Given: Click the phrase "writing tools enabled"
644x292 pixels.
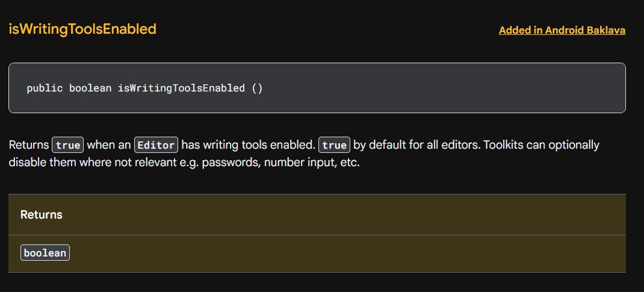Looking at the screenshot, I should 248,145.
